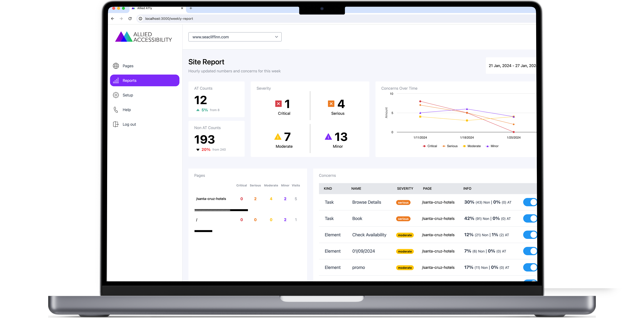The height and width of the screenshot is (318, 644).
Task: Select Reports in the sidebar menu
Action: pos(144,80)
